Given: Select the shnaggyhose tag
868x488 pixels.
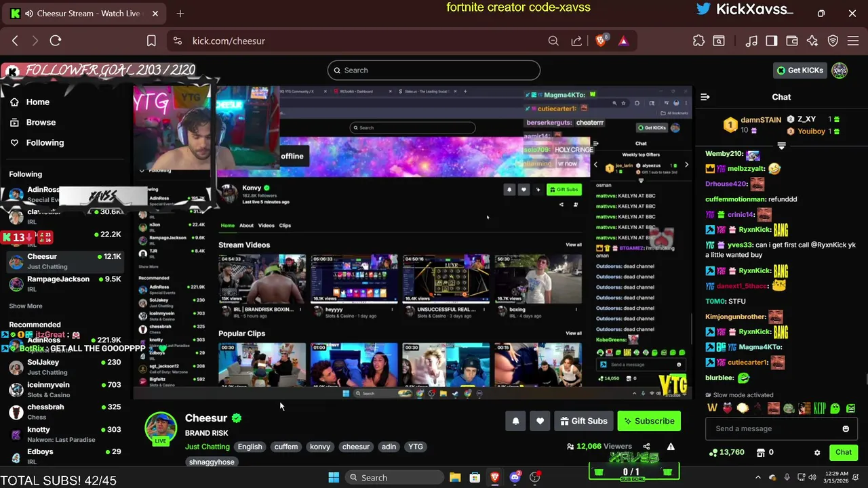Looking at the screenshot, I should click(x=212, y=462).
